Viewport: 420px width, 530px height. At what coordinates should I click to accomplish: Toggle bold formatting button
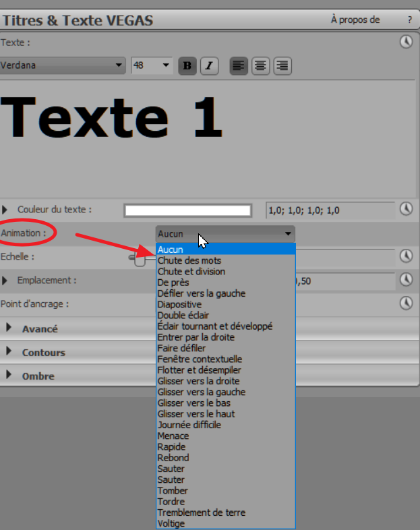[x=187, y=65]
